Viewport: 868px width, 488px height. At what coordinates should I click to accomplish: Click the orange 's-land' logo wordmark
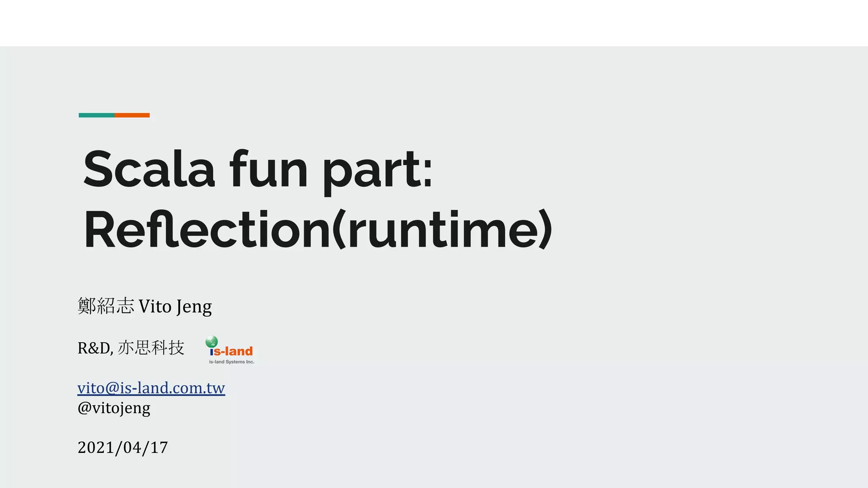coord(234,351)
